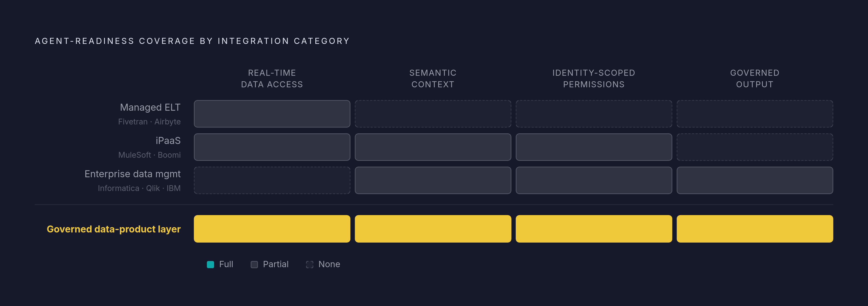Viewport: 868px width, 306px height.
Task: Click the Informatica · Qlik · IBM subtitle
Action: 139,188
